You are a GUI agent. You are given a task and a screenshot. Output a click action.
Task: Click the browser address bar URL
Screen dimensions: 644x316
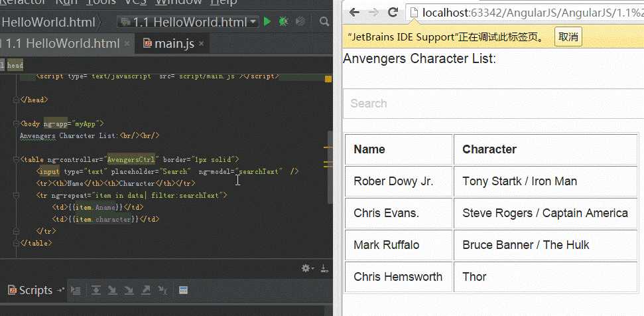coord(533,13)
